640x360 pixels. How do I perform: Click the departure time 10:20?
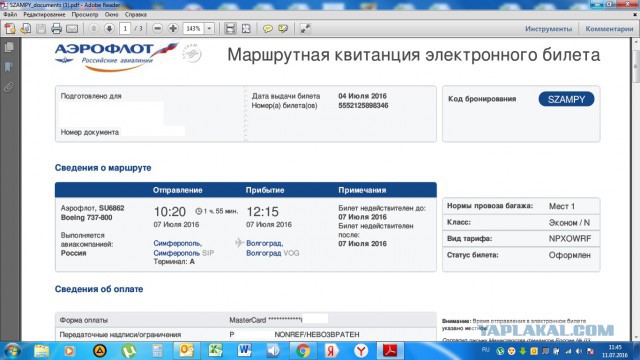click(170, 212)
